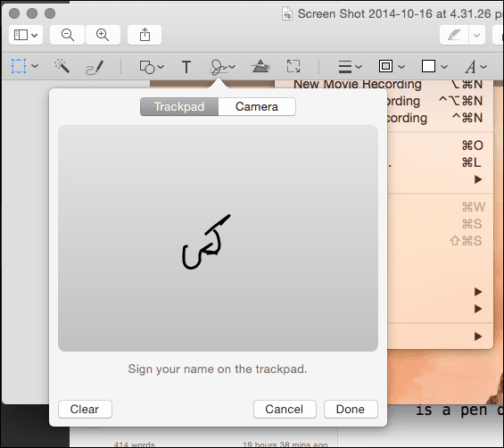Expand the line style dropdown chevron
Screen dimensions: 504x448
(x=359, y=67)
